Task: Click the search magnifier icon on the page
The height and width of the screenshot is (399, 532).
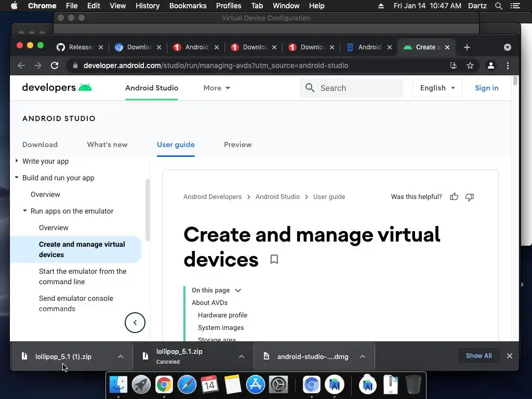Action: tap(310, 88)
